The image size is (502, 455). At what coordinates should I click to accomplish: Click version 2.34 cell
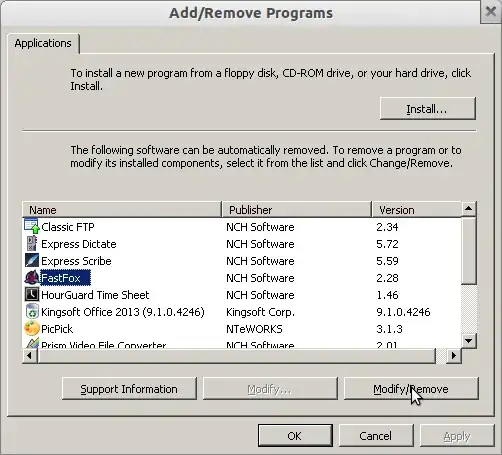(387, 227)
